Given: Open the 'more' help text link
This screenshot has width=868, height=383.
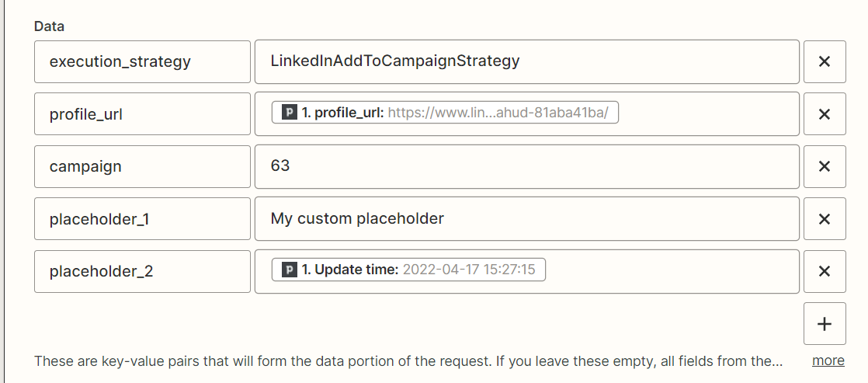Looking at the screenshot, I should click(828, 360).
